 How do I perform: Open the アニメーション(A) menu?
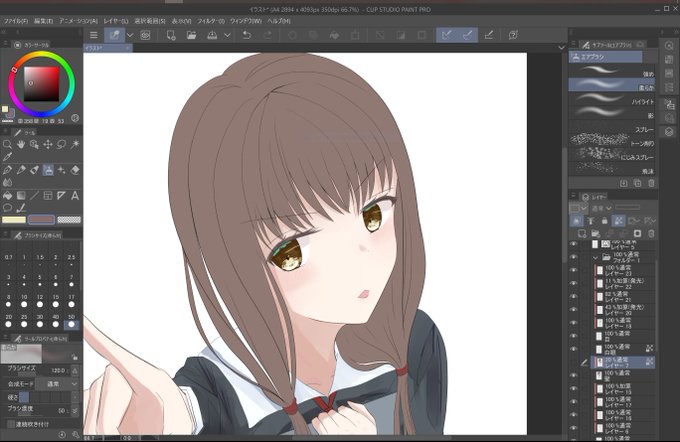(78, 21)
